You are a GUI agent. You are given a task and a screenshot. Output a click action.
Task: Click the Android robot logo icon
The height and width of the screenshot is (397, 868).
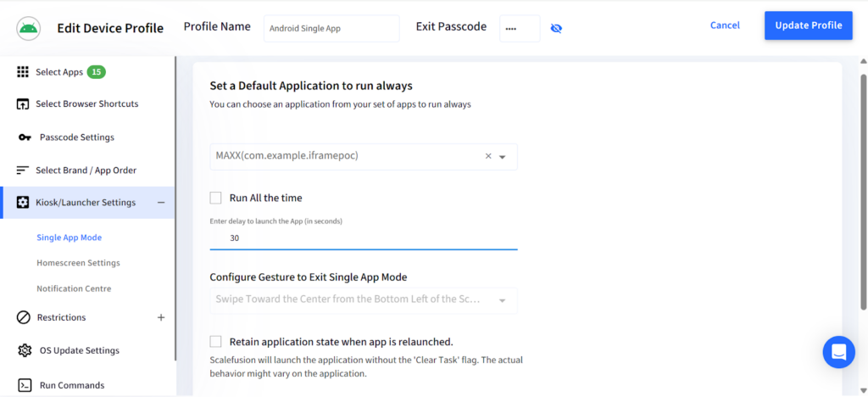(x=30, y=28)
